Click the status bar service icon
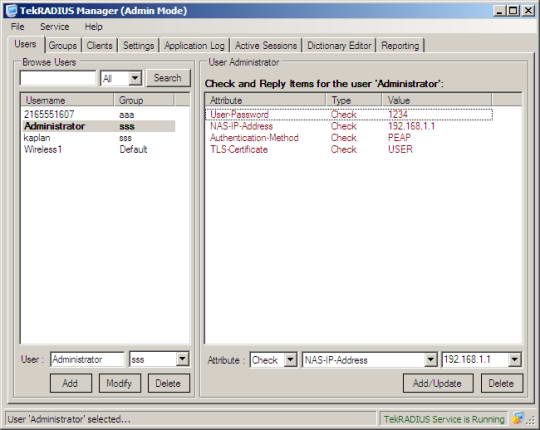Screen dimensions: 540x430 tap(518, 419)
